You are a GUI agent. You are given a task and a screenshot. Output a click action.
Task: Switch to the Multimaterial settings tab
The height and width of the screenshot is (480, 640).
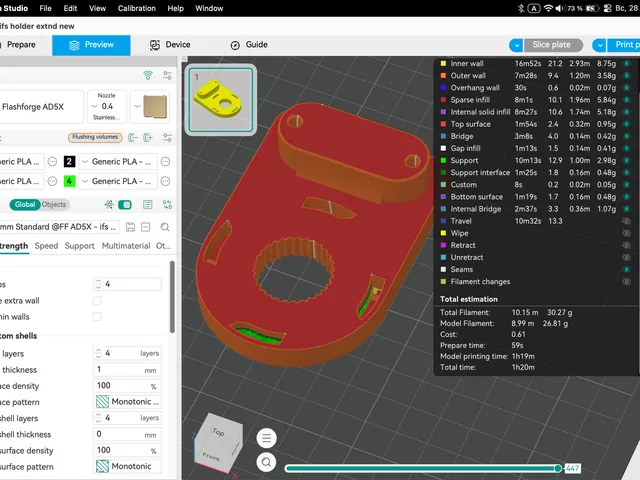click(x=126, y=246)
